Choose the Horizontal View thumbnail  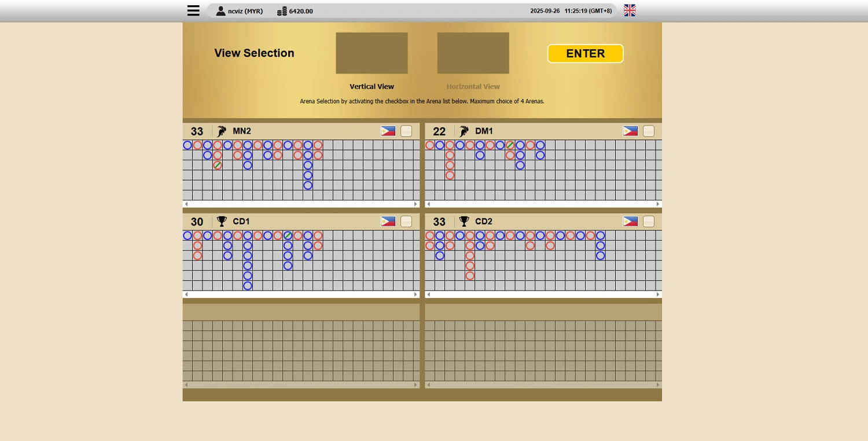click(473, 53)
